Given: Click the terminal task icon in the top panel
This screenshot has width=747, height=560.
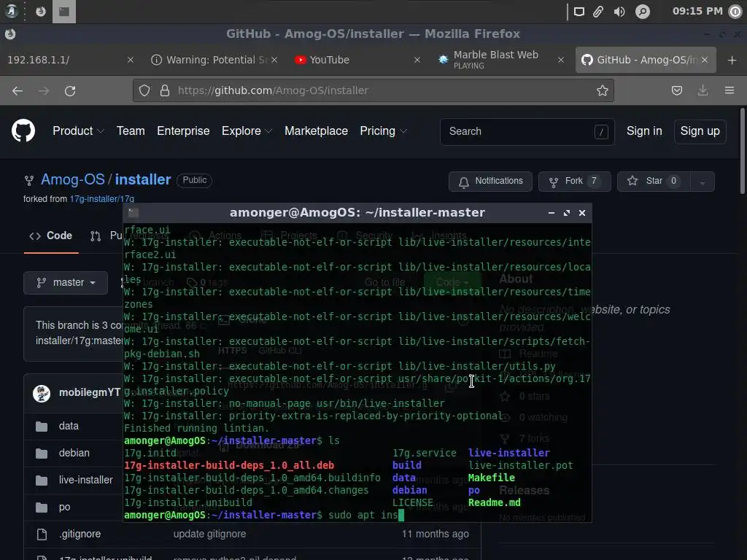Looking at the screenshot, I should point(64,12).
